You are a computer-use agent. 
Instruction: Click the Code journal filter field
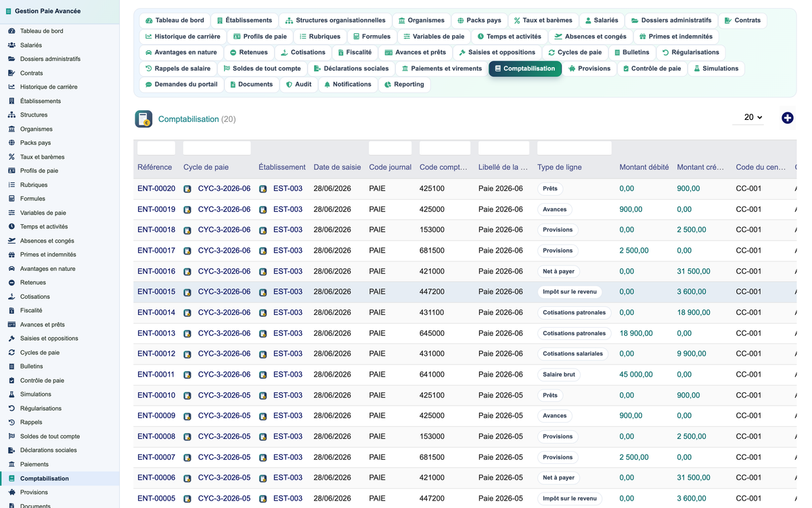390,148
